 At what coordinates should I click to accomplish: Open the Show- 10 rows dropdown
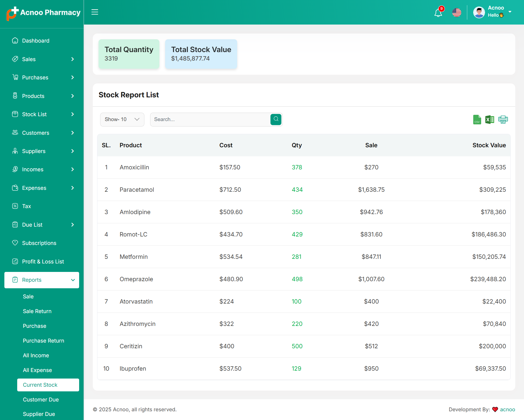[x=122, y=119]
